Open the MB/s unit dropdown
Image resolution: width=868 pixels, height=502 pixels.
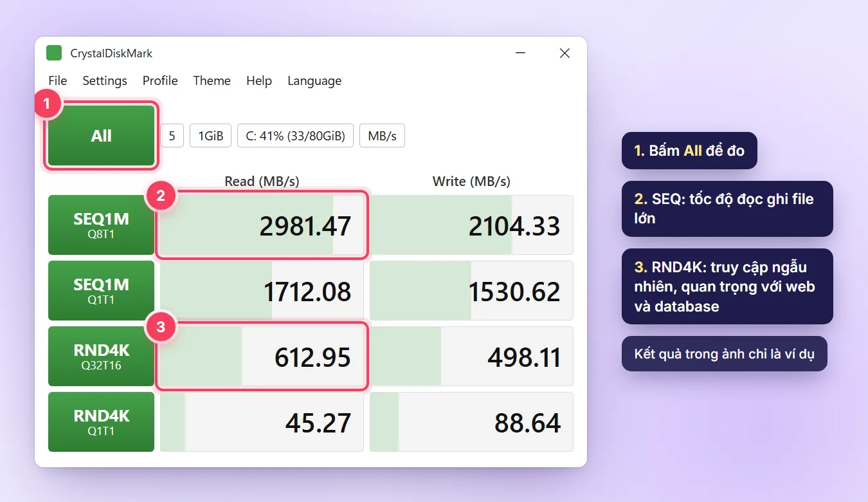tap(382, 136)
